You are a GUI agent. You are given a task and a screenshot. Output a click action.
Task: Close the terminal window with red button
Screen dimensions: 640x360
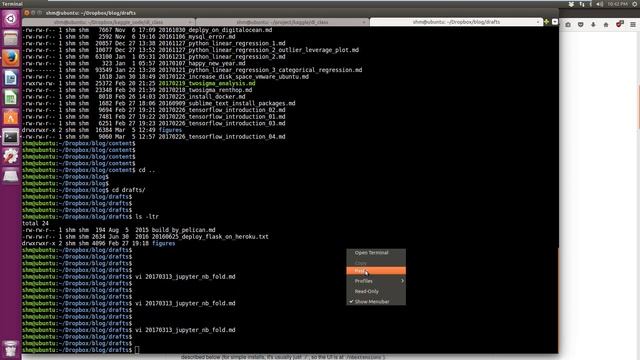click(27, 13)
